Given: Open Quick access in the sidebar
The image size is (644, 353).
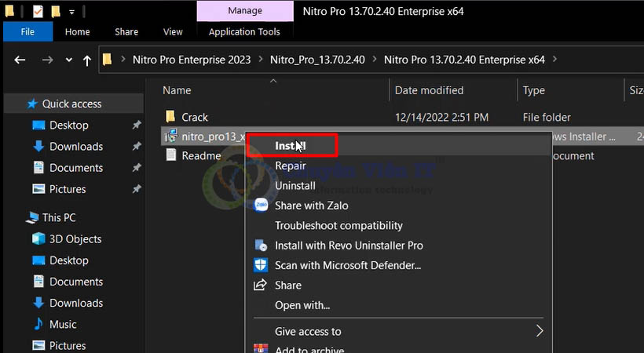Looking at the screenshot, I should pyautogui.click(x=72, y=104).
